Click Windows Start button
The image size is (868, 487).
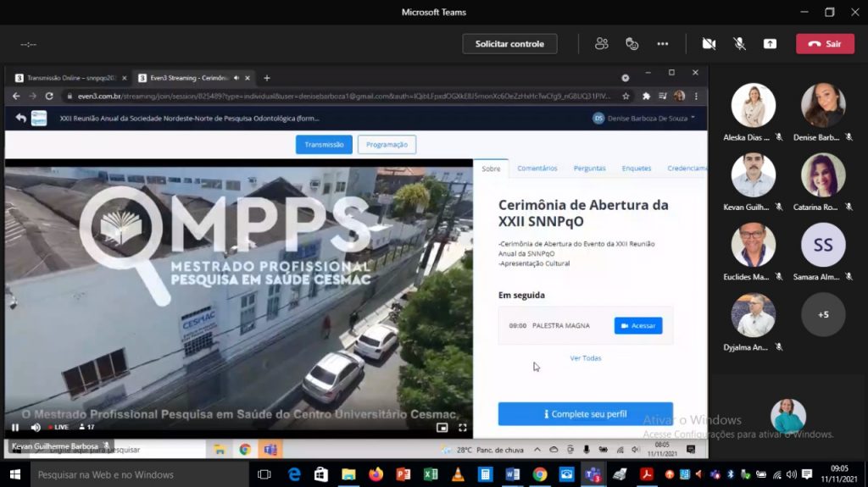[x=15, y=474]
